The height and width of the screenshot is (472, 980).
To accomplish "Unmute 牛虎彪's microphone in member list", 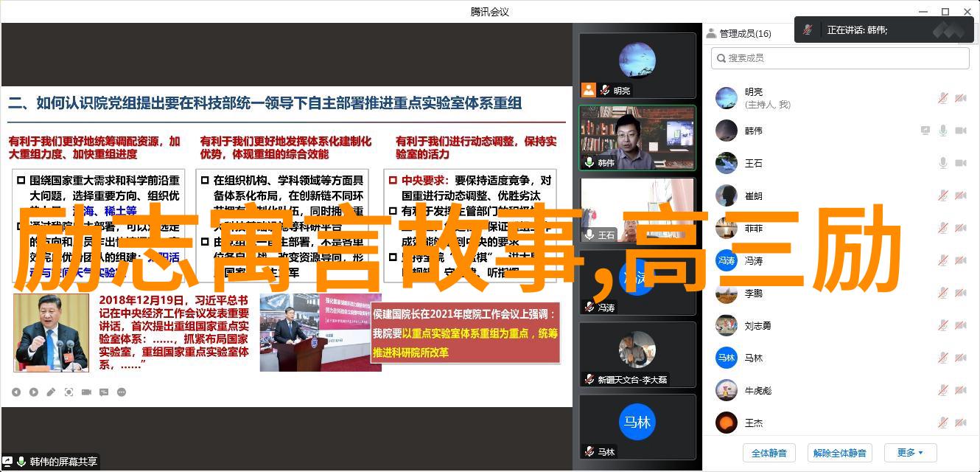I will point(942,390).
